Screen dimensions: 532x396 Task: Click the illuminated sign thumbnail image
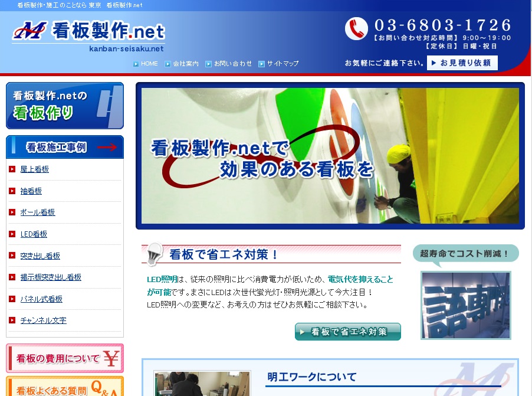[x=465, y=305]
